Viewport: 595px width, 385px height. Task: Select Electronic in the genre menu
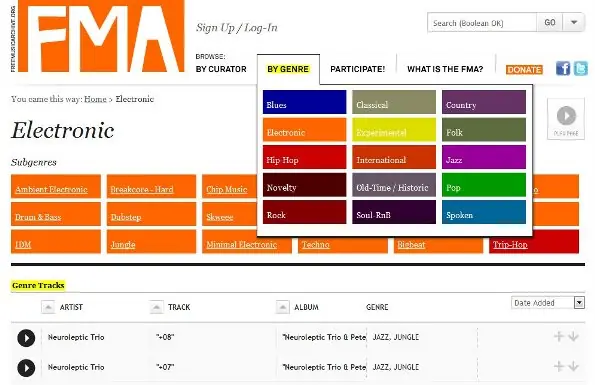click(304, 130)
